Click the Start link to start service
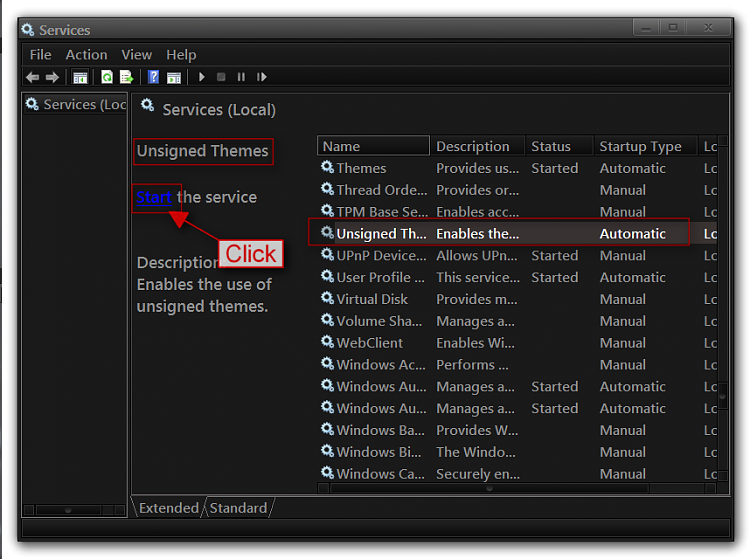 click(154, 197)
